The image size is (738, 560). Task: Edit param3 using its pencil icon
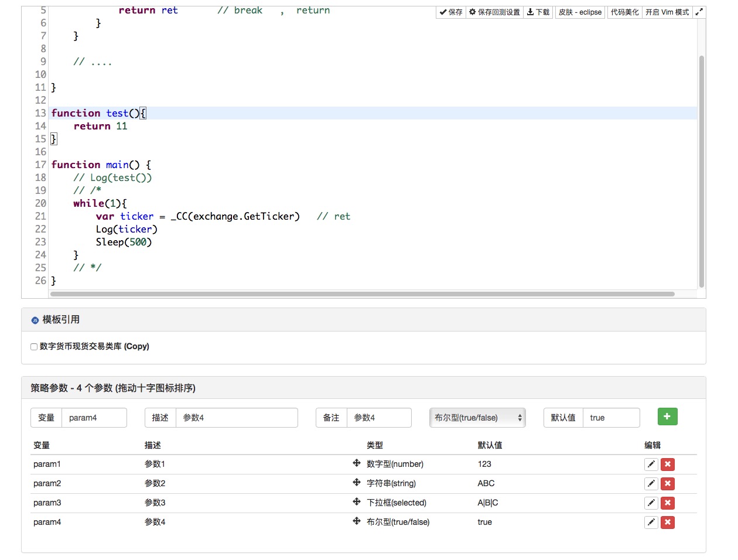tap(651, 503)
